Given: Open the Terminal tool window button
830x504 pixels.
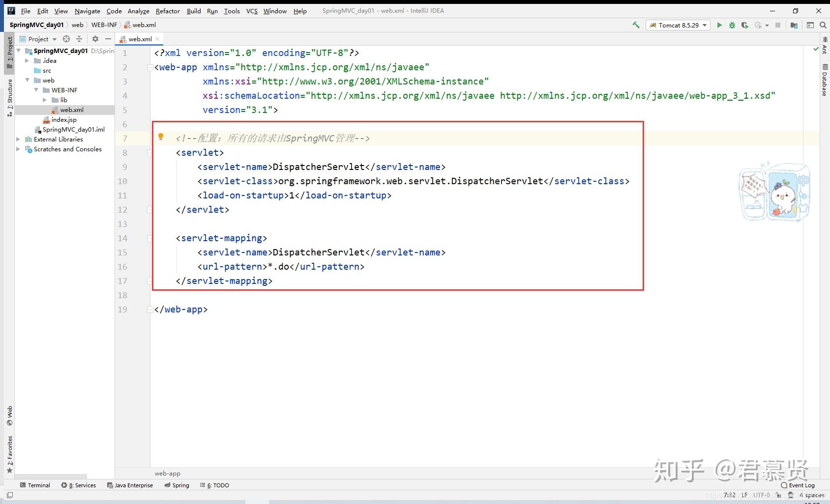Looking at the screenshot, I should pyautogui.click(x=35, y=485).
